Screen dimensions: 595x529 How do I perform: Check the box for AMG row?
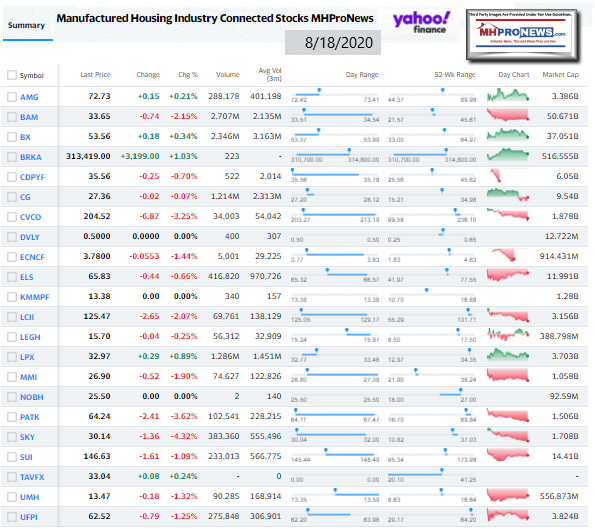point(12,97)
